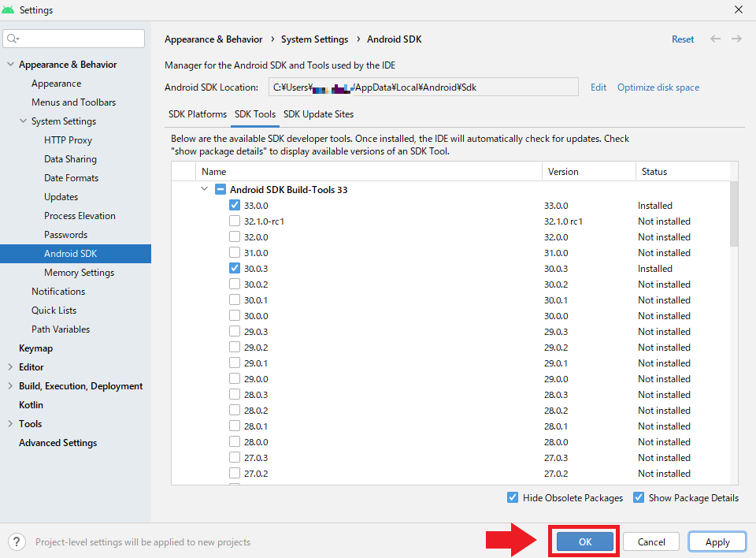Screen dimensions: 756x558
Task: Collapse Android SDK Build-Tools 33 group
Action: (x=205, y=189)
